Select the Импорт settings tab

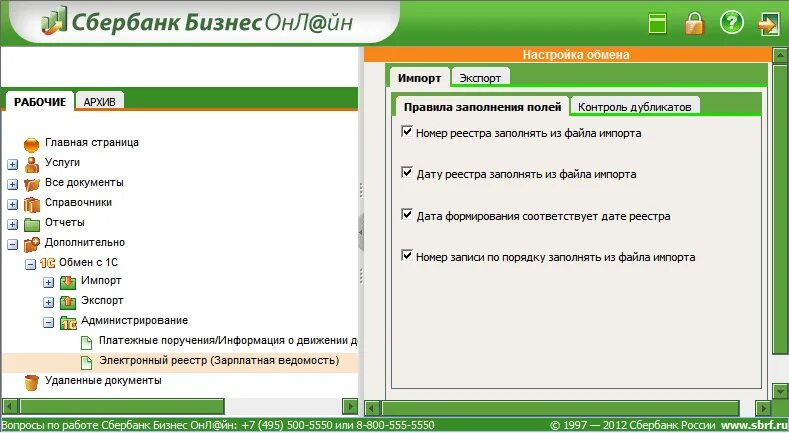[419, 78]
